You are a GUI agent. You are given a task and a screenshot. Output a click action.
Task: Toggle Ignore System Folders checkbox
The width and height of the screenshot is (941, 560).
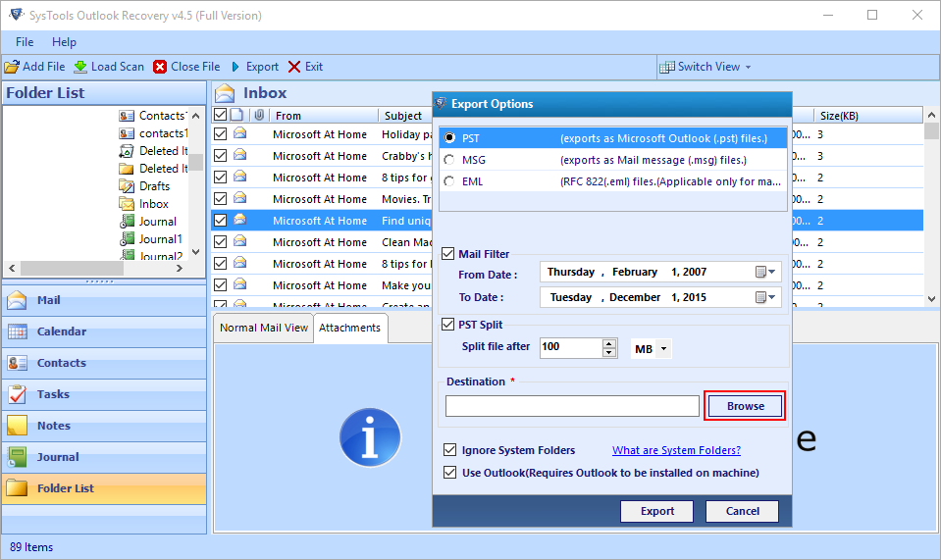coord(450,450)
